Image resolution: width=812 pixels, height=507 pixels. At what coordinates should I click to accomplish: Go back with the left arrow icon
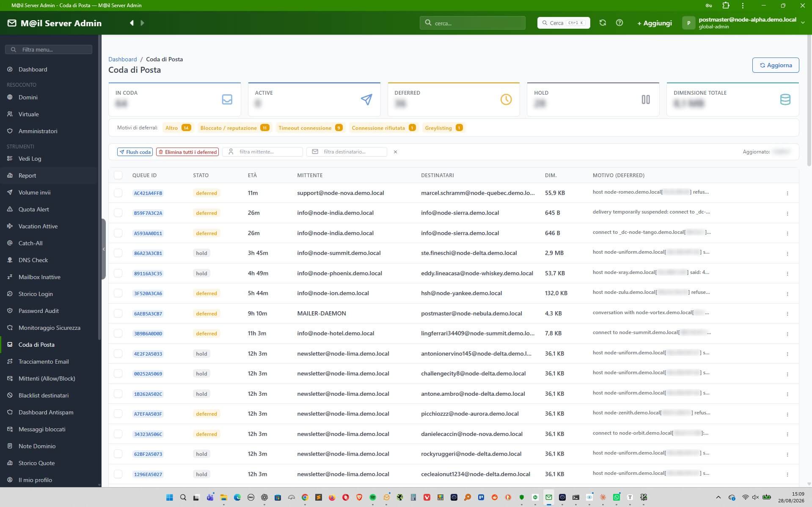[x=132, y=23]
